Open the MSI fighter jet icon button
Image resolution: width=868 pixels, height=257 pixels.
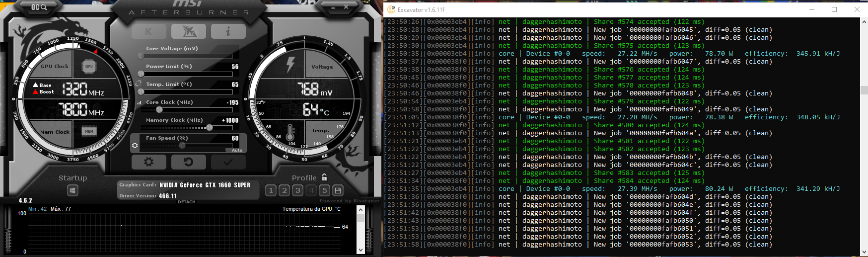(189, 31)
